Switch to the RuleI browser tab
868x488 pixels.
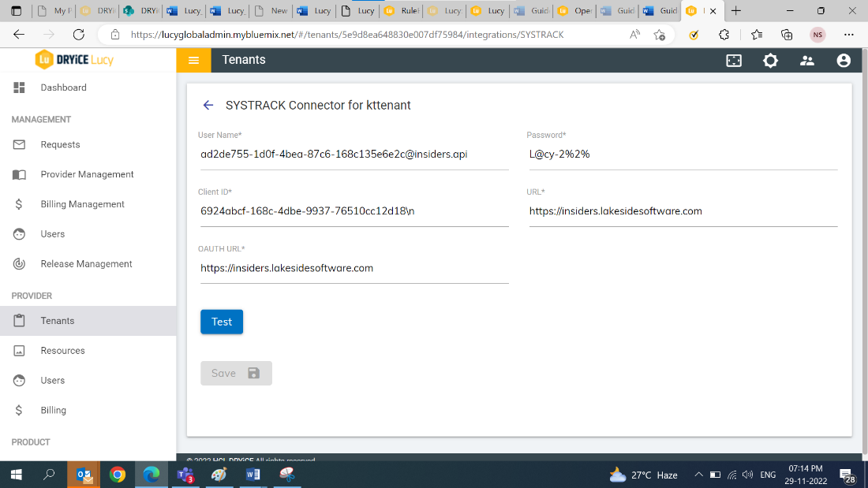pos(402,10)
